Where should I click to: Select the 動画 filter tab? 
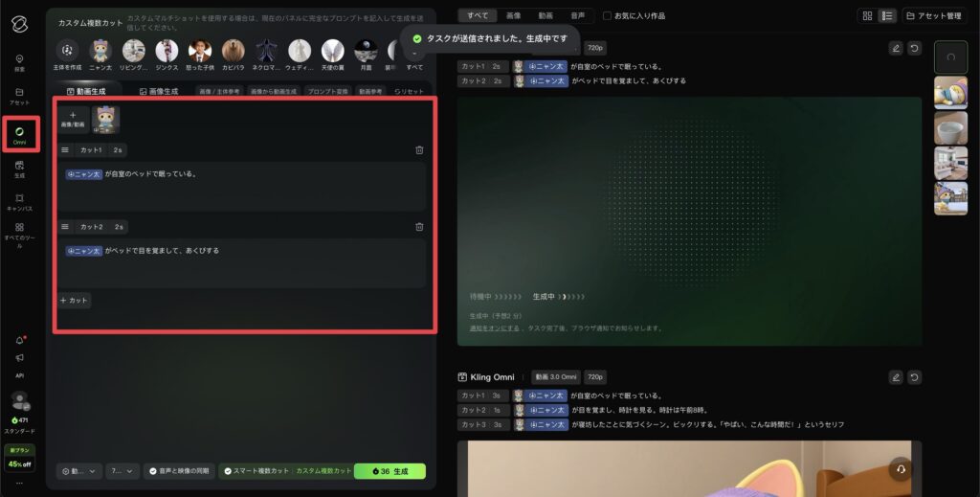[x=546, y=16]
